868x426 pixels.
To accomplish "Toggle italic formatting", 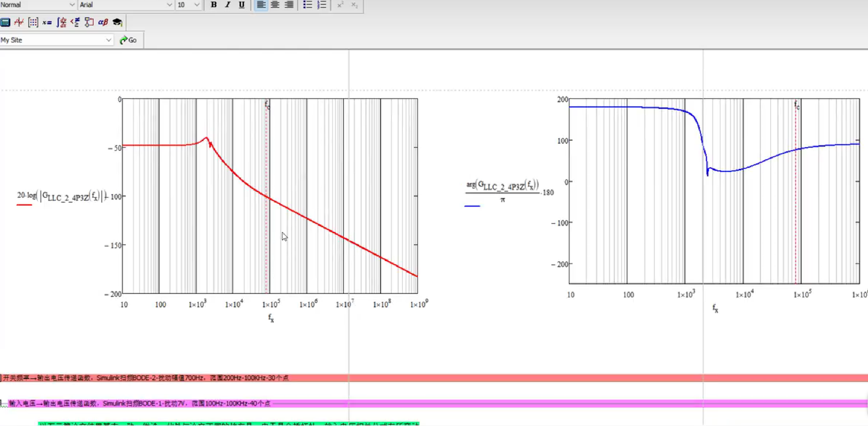I will [228, 5].
